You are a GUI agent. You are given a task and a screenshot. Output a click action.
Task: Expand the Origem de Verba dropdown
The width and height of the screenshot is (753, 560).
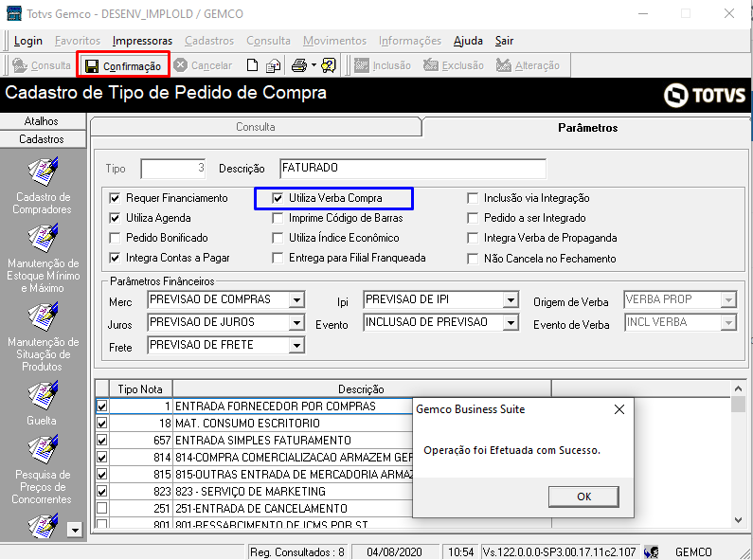tap(728, 299)
